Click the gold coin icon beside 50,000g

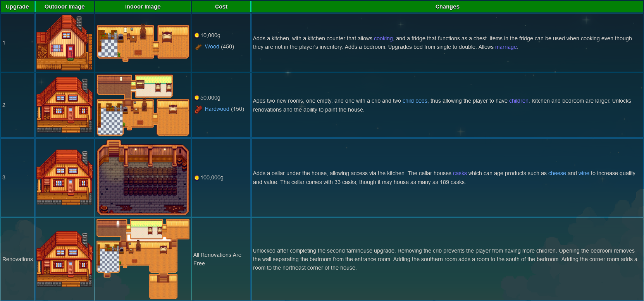coord(197,98)
